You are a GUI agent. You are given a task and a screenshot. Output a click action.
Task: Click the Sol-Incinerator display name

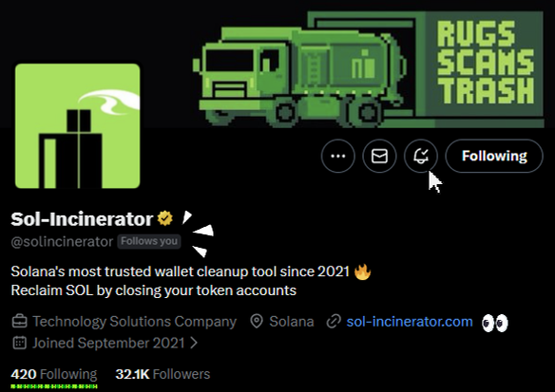[82, 219]
